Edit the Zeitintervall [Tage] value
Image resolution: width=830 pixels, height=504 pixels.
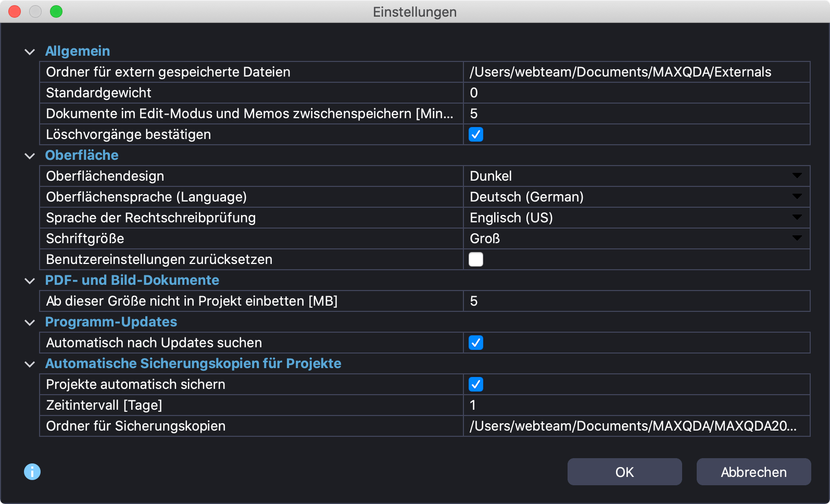[636, 405]
